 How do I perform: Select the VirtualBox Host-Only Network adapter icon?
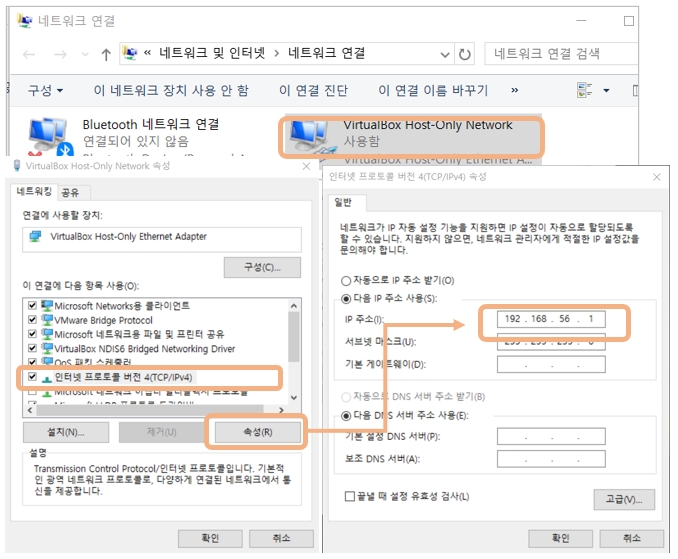311,136
